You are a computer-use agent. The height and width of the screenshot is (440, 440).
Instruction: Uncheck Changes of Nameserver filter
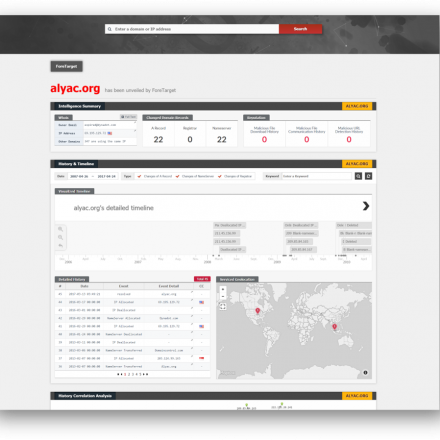pos(177,176)
